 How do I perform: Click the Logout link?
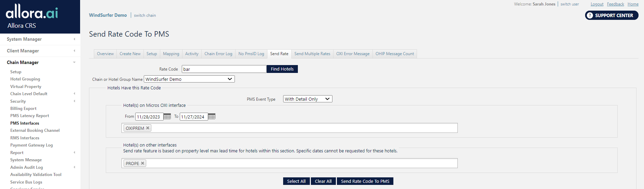(x=597, y=4)
